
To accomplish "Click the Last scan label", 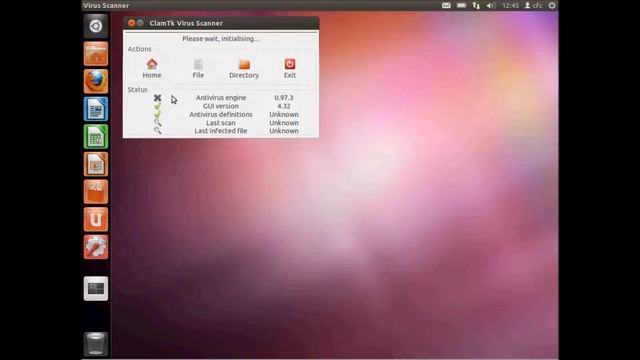I will click(221, 123).
